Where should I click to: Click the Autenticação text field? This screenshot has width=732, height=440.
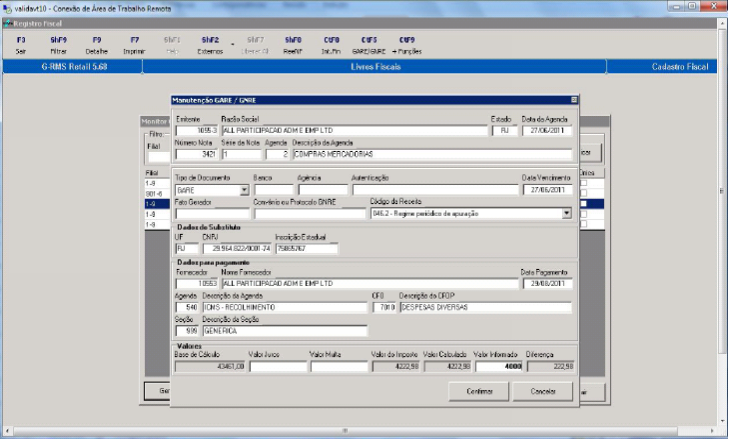[x=433, y=189]
